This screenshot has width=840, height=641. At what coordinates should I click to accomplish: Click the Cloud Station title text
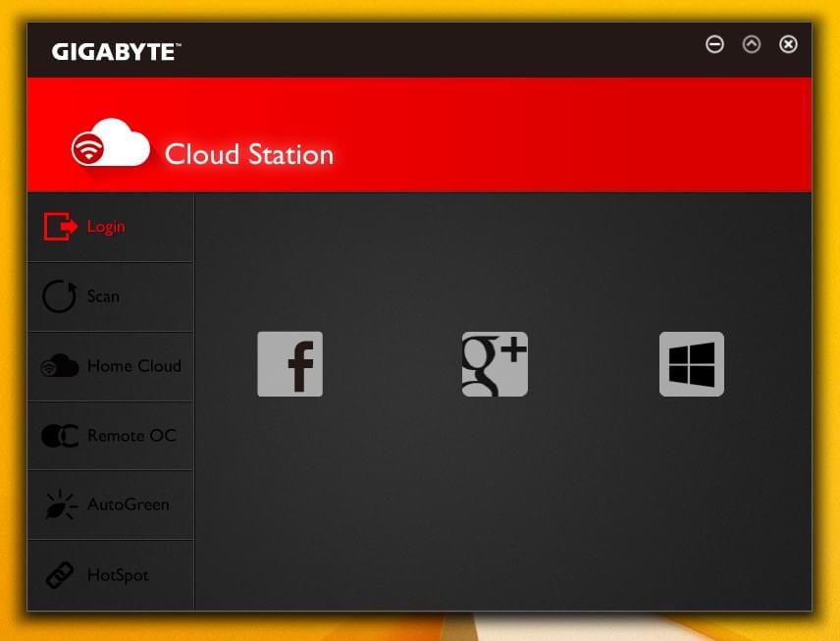(x=249, y=154)
